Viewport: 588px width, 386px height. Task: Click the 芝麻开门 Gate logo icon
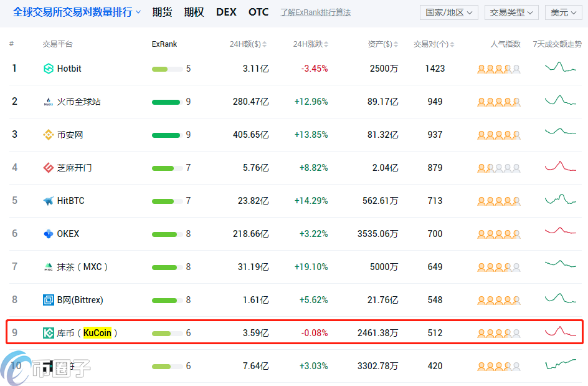click(x=48, y=168)
